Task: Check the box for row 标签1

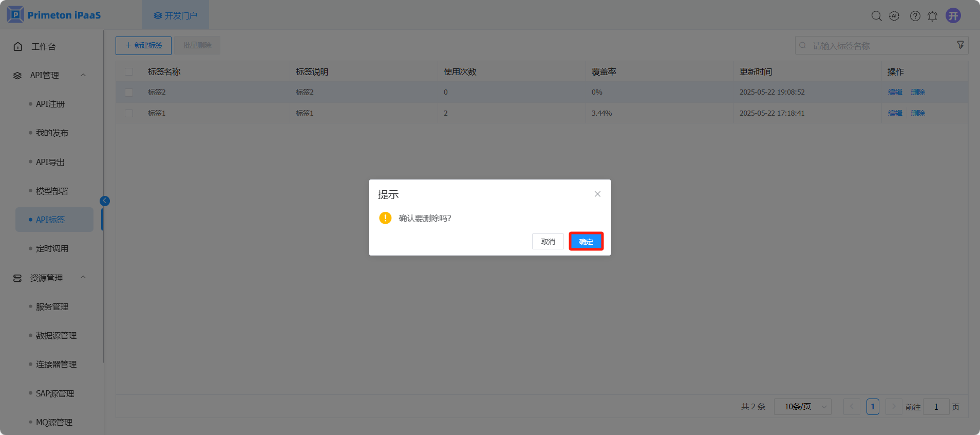Action: tap(129, 113)
